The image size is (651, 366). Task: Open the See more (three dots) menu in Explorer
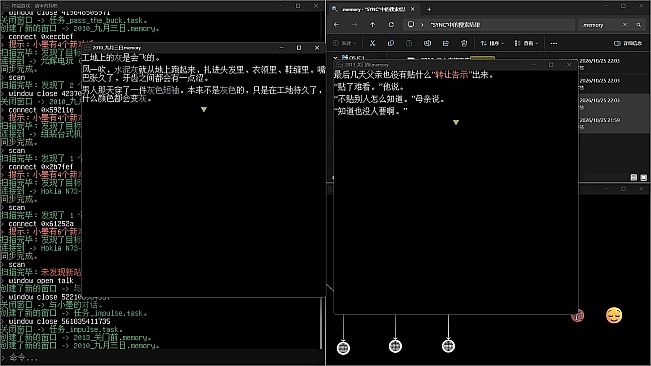tap(554, 43)
